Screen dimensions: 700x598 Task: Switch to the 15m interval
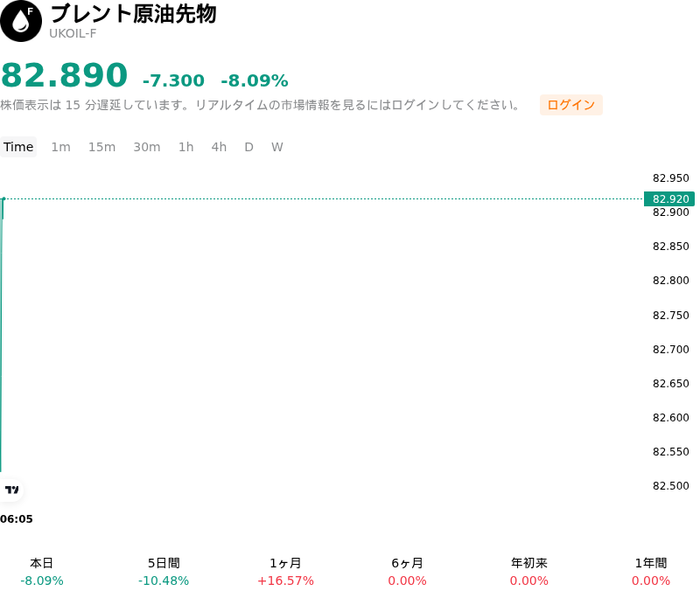click(101, 147)
